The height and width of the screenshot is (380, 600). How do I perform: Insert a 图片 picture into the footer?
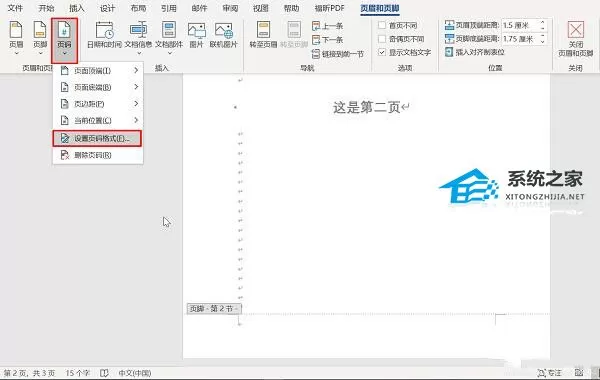196,35
